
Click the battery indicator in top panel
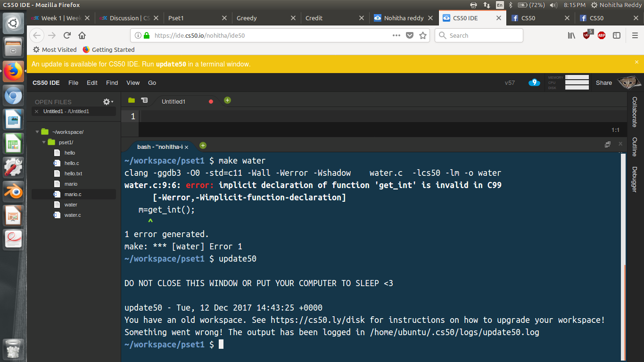531,5
